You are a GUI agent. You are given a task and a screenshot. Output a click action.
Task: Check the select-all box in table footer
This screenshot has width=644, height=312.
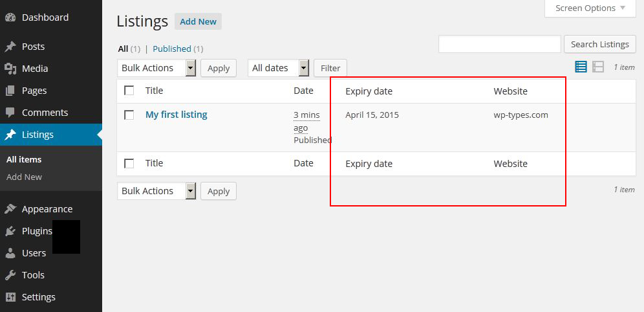point(129,164)
